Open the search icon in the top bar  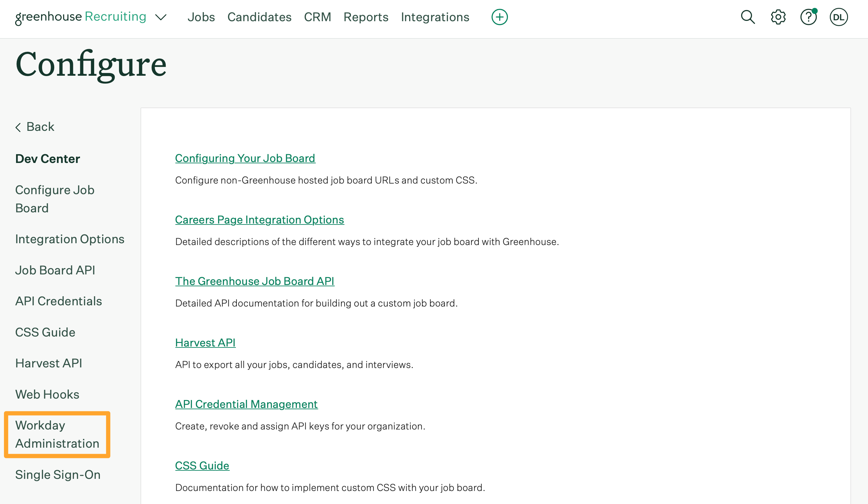click(x=747, y=17)
